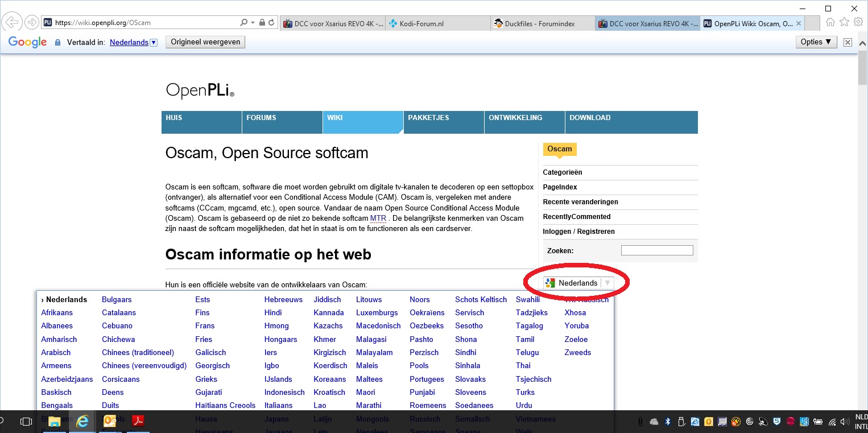Click the yellow Oscam sidebar tag
Image resolution: width=868 pixels, height=433 pixels.
[x=560, y=149]
